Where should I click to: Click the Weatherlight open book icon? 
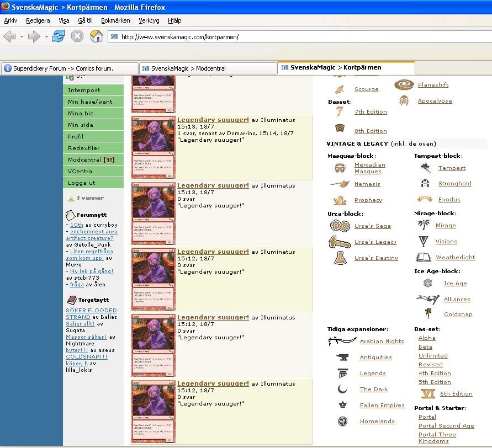[424, 258]
